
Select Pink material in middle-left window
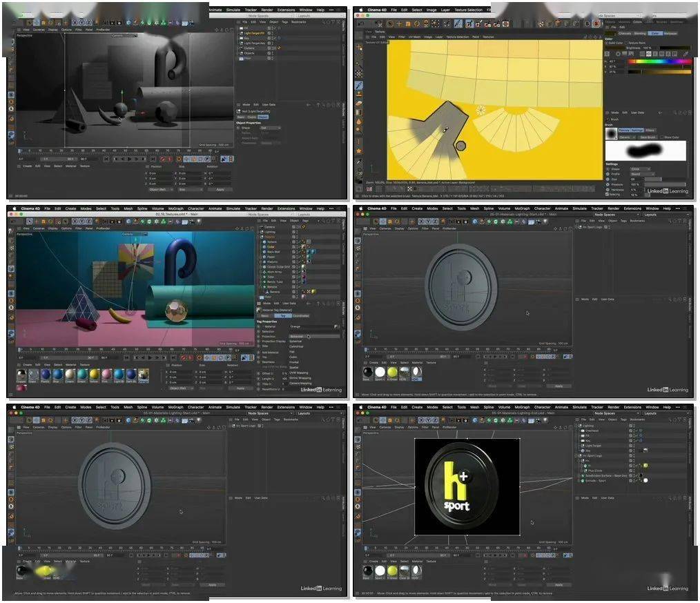point(107,374)
